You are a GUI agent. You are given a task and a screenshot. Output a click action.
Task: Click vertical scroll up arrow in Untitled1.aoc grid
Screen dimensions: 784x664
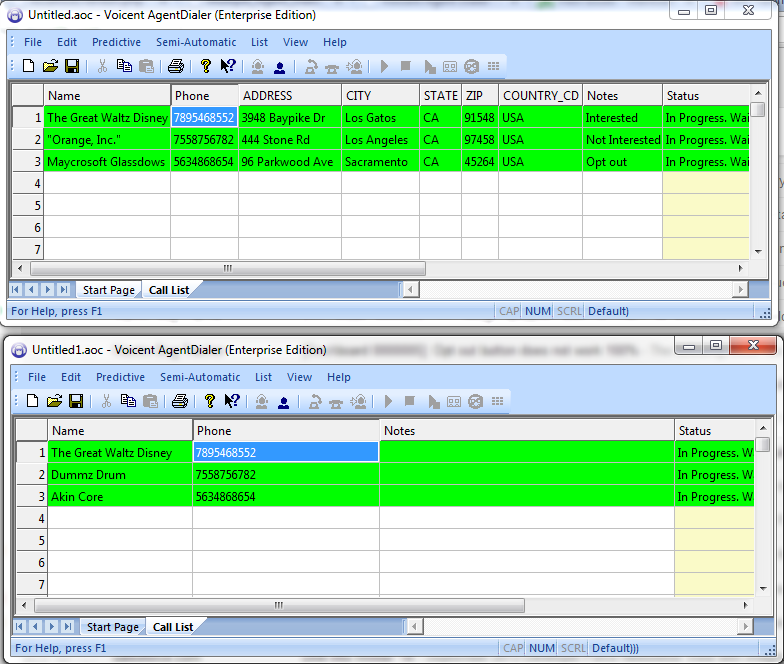[763, 428]
